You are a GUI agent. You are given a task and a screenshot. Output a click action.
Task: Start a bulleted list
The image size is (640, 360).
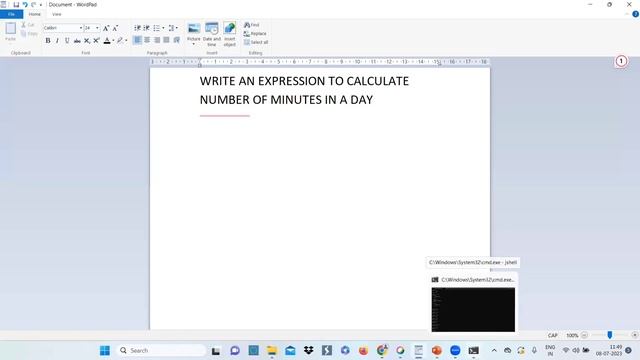[157, 28]
